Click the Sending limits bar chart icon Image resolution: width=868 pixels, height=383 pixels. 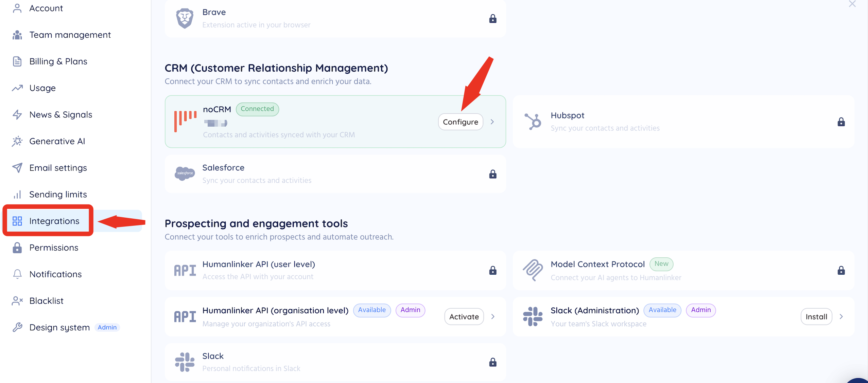pos(17,195)
